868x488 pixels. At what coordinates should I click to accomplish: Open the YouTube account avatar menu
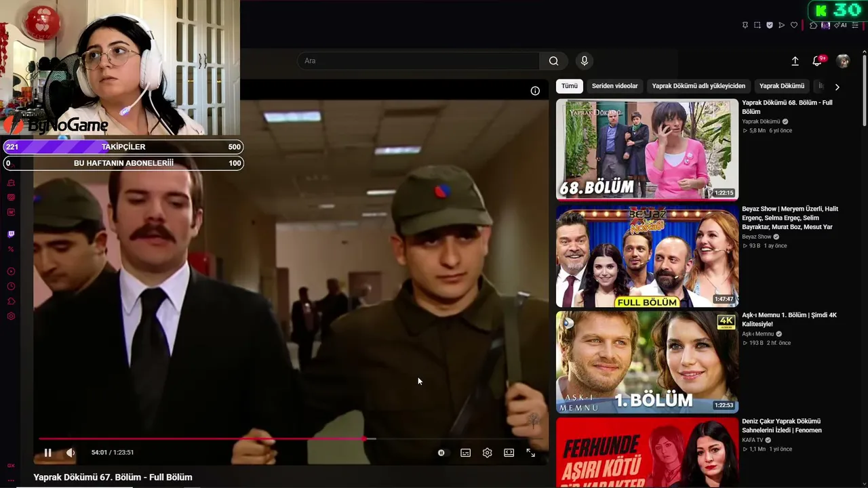pos(843,61)
